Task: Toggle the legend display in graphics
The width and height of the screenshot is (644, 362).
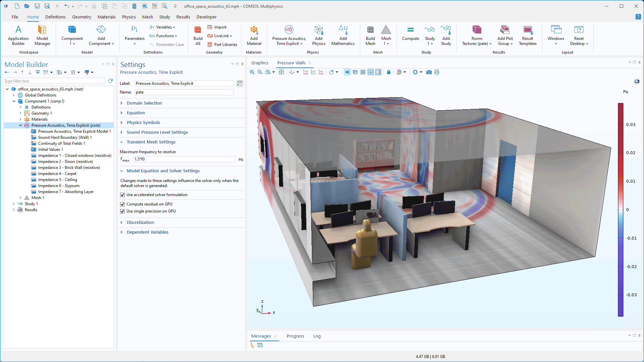Action: tap(378, 72)
